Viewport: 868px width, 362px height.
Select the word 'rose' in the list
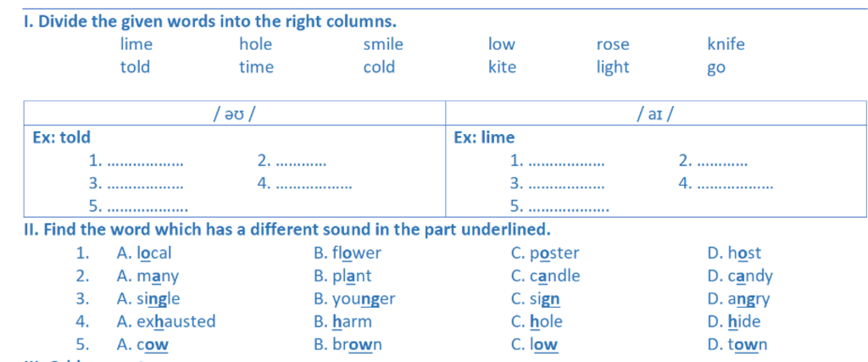coord(613,45)
